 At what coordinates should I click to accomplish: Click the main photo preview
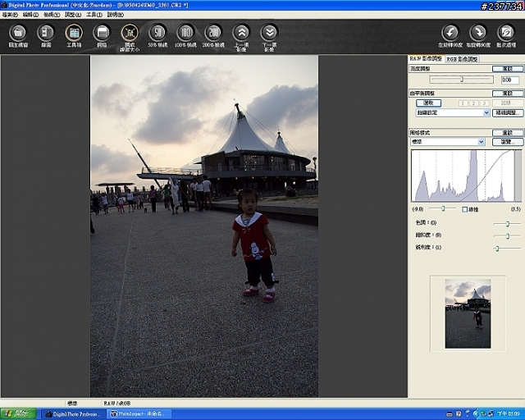(204, 226)
